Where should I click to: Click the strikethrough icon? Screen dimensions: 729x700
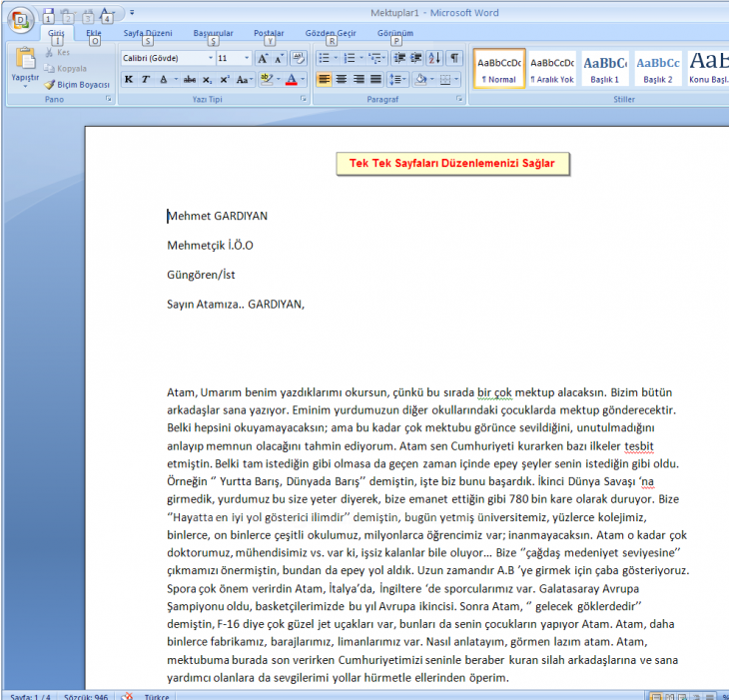click(190, 79)
